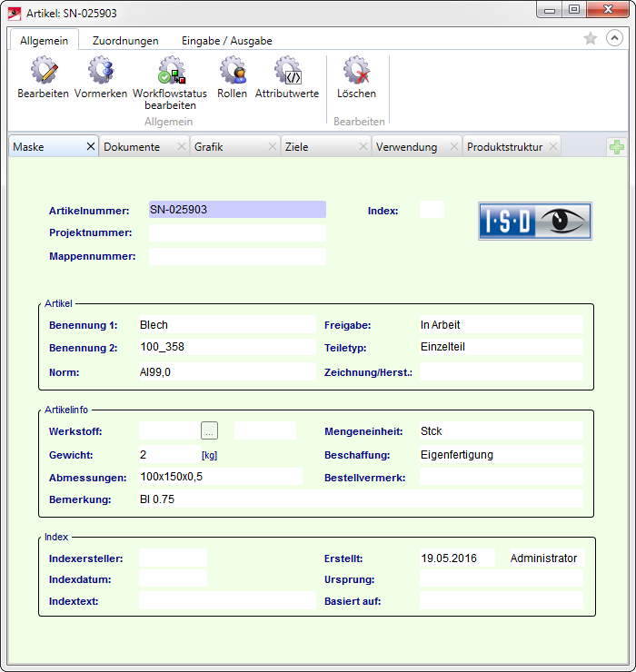Click the ISD logo image
This screenshot has width=636, height=672.
(x=535, y=221)
